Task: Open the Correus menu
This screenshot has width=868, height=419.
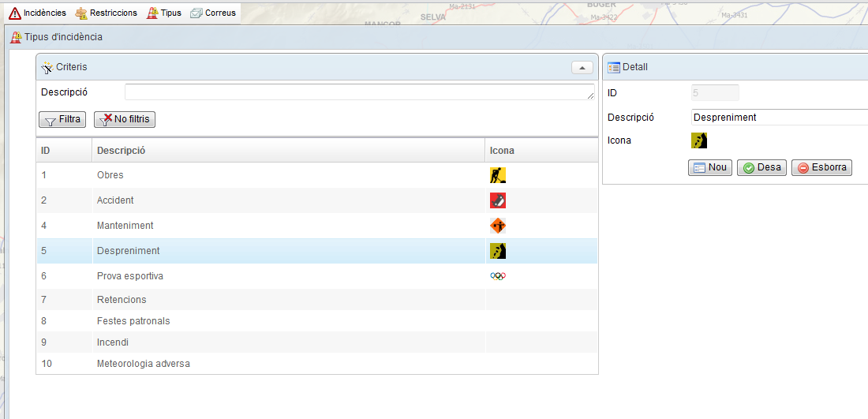Action: 213,13
